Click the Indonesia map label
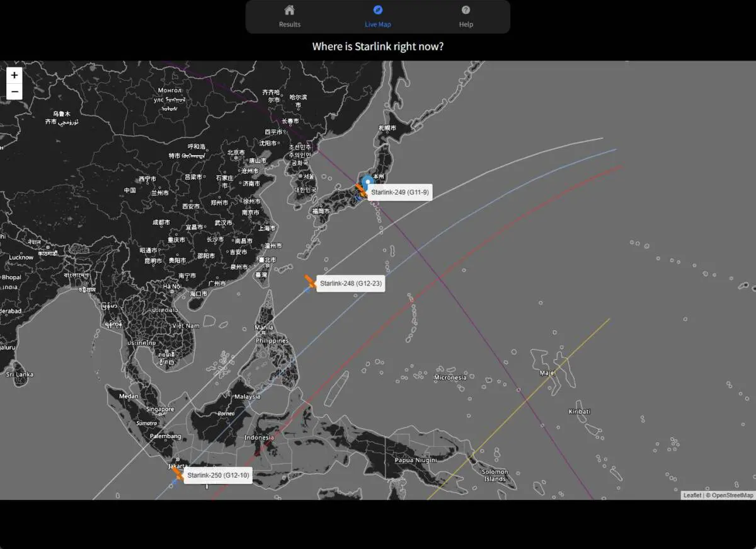 tap(260, 437)
